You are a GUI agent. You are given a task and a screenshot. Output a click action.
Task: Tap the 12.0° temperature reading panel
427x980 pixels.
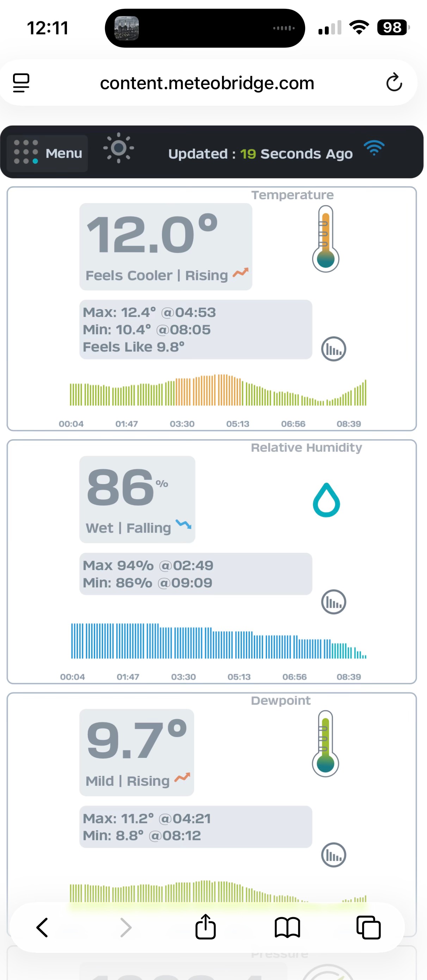coord(165,246)
